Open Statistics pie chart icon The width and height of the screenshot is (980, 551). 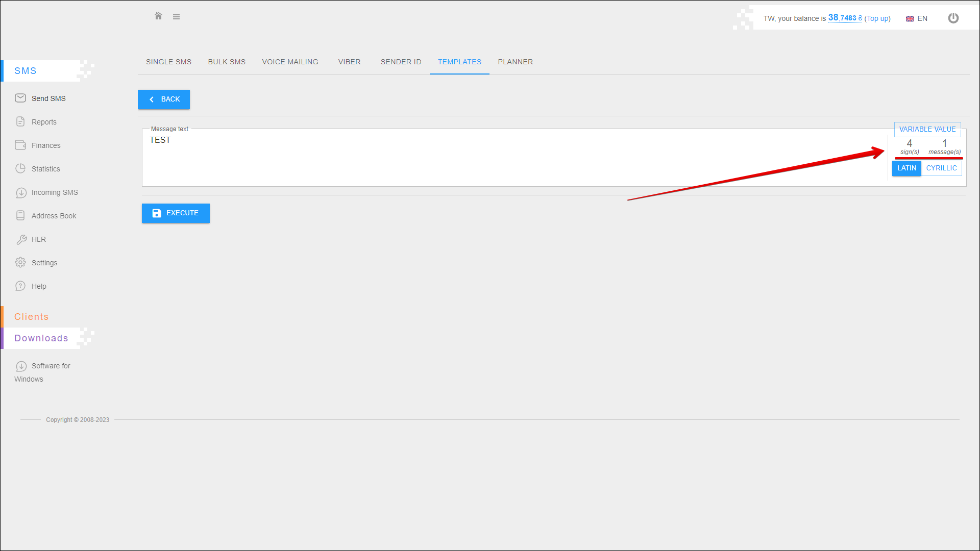[x=20, y=168]
